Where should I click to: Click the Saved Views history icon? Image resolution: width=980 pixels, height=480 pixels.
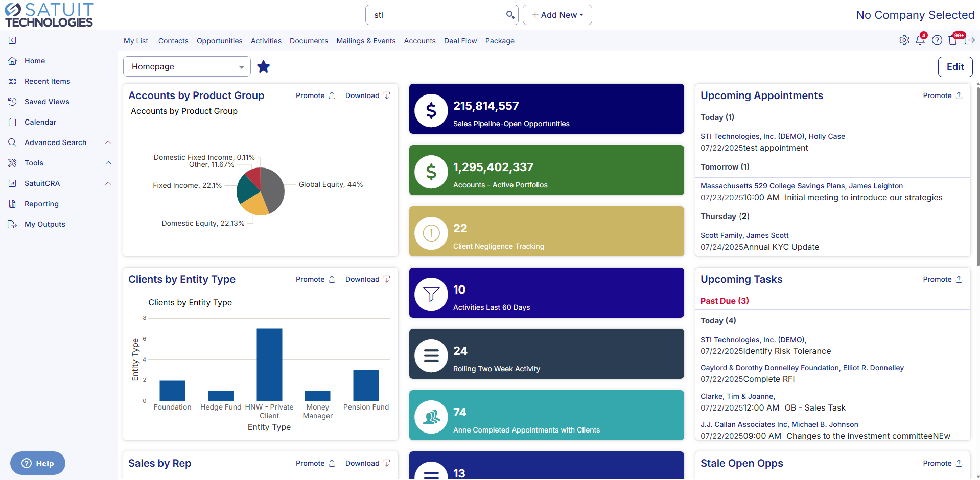click(x=12, y=102)
